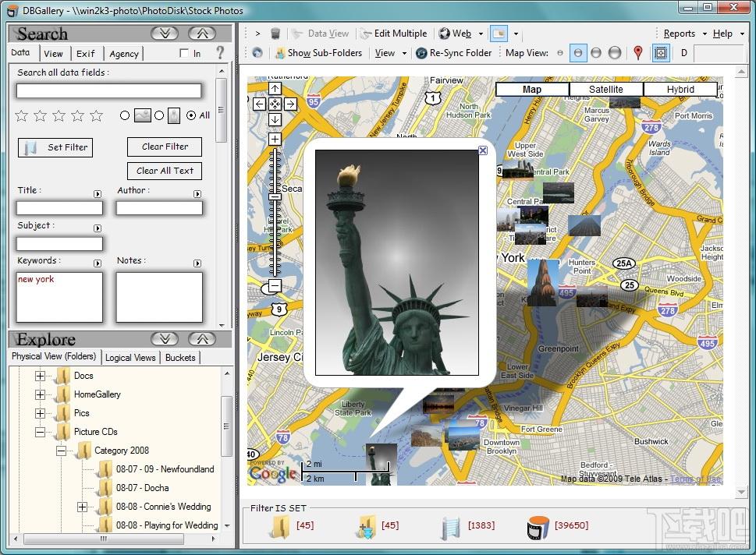The width and height of the screenshot is (756, 555).
Task: Switch to the Exif search tab
Action: coord(86,54)
